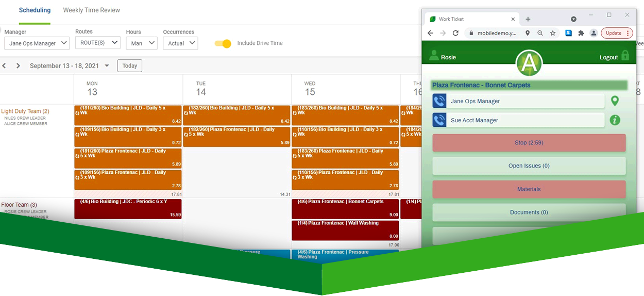Viewport: 644px width, 296px height.
Task: Close the Work Ticket tab
Action: (513, 19)
